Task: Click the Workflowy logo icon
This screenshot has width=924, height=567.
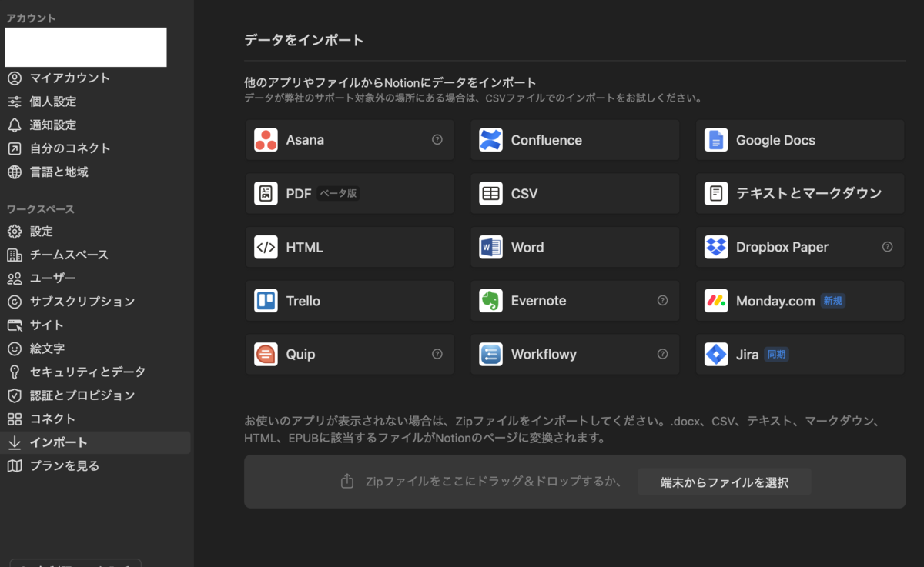Action: pyautogui.click(x=490, y=354)
